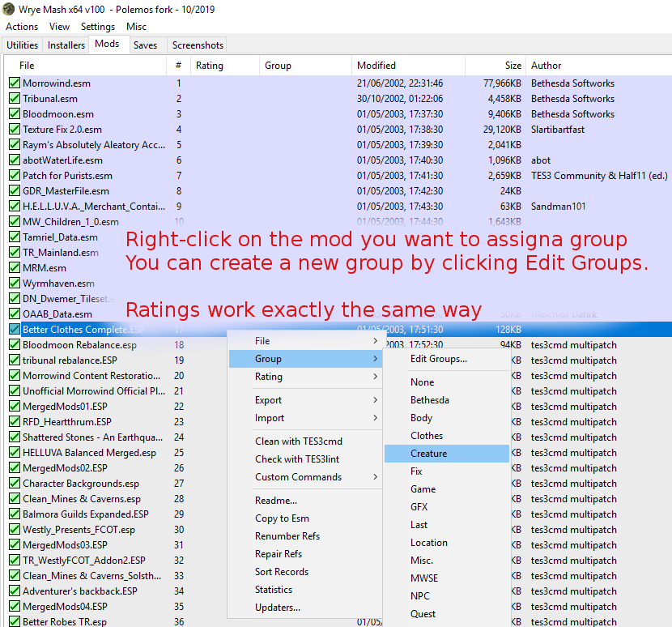672x627 pixels.
Task: Switch to the Installers tab
Action: [66, 45]
